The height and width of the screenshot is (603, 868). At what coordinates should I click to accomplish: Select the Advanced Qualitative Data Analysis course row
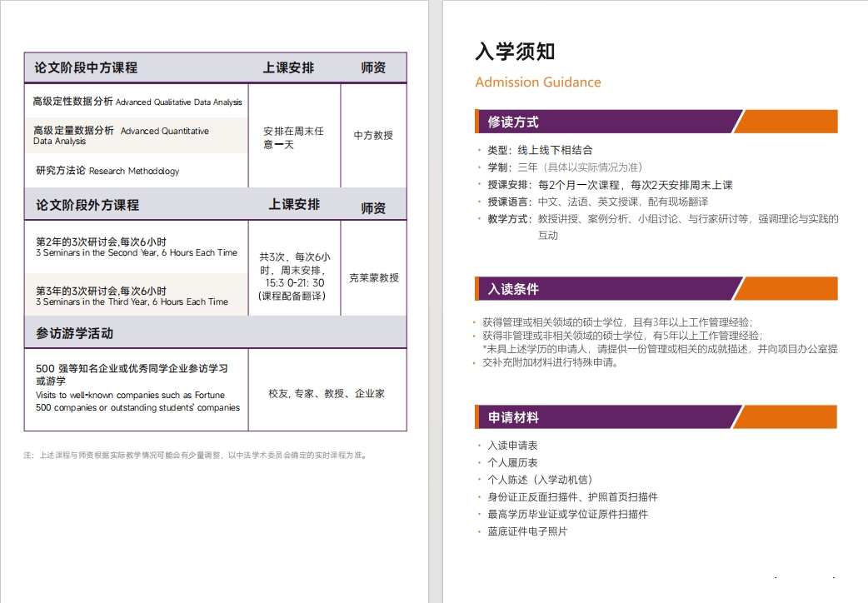coord(137,102)
